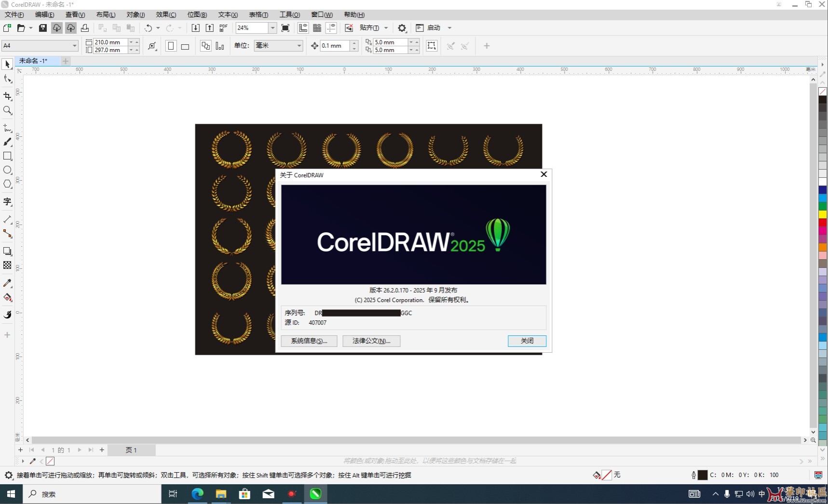Click the 法律公文(N)... button
This screenshot has height=504, width=828.
(x=371, y=341)
